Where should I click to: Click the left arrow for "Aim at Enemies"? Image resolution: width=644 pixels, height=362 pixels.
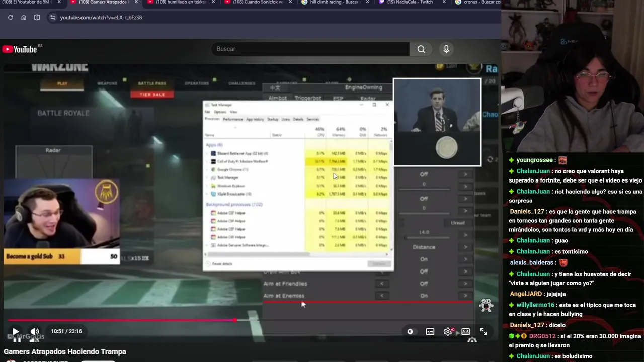point(382,296)
